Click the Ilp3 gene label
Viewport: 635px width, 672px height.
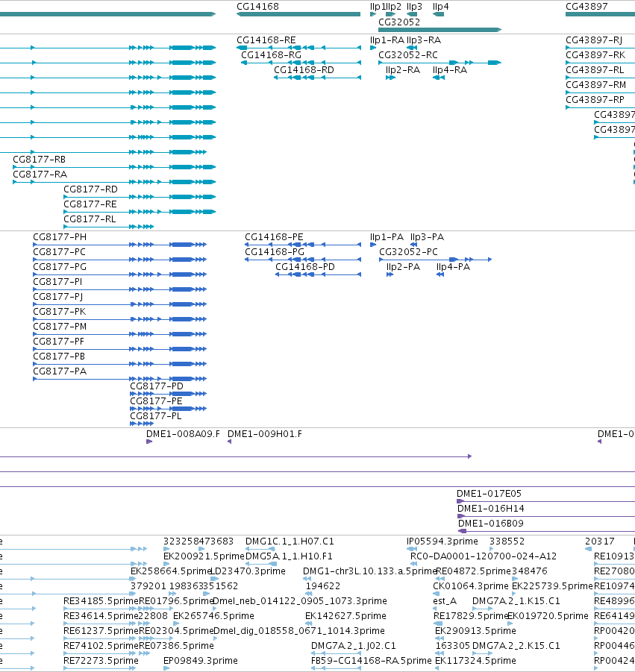tap(414, 7)
